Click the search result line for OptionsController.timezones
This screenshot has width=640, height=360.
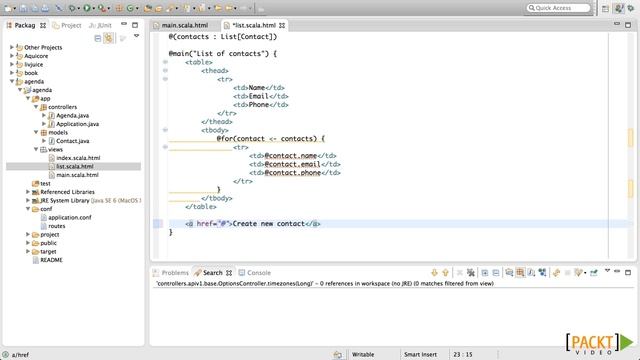point(325,283)
